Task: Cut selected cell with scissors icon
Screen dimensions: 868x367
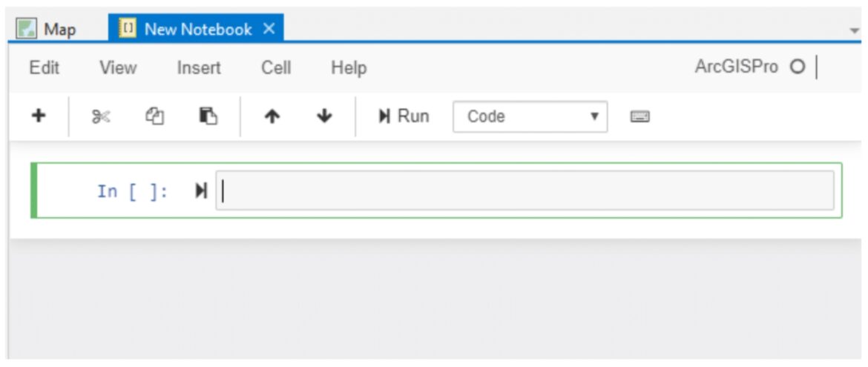Action: click(101, 116)
